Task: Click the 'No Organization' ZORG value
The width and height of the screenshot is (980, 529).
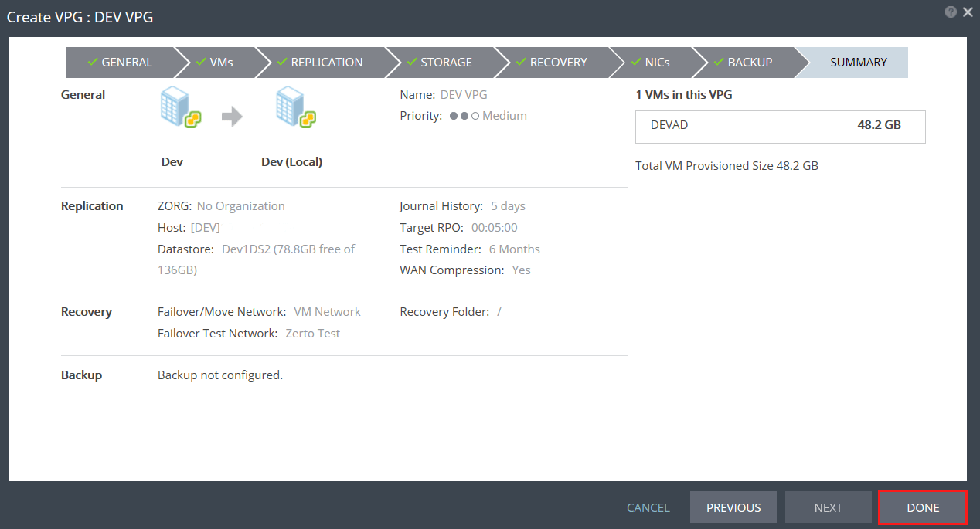Action: 241,206
